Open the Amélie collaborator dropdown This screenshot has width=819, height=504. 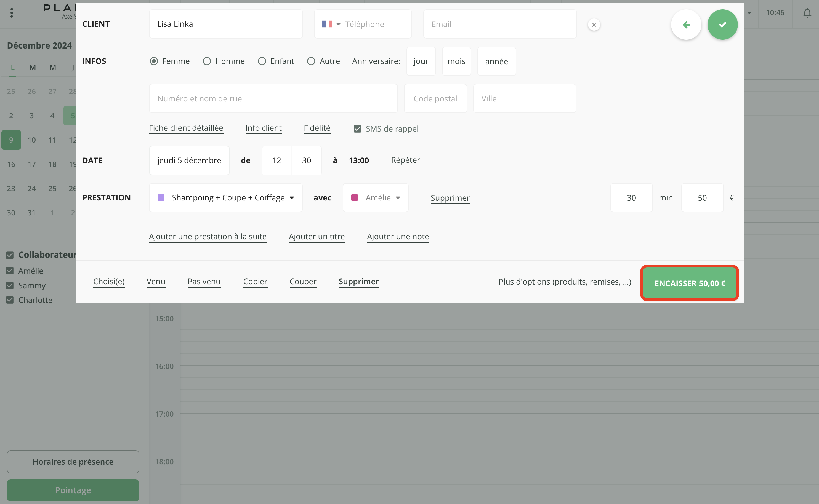coord(398,198)
